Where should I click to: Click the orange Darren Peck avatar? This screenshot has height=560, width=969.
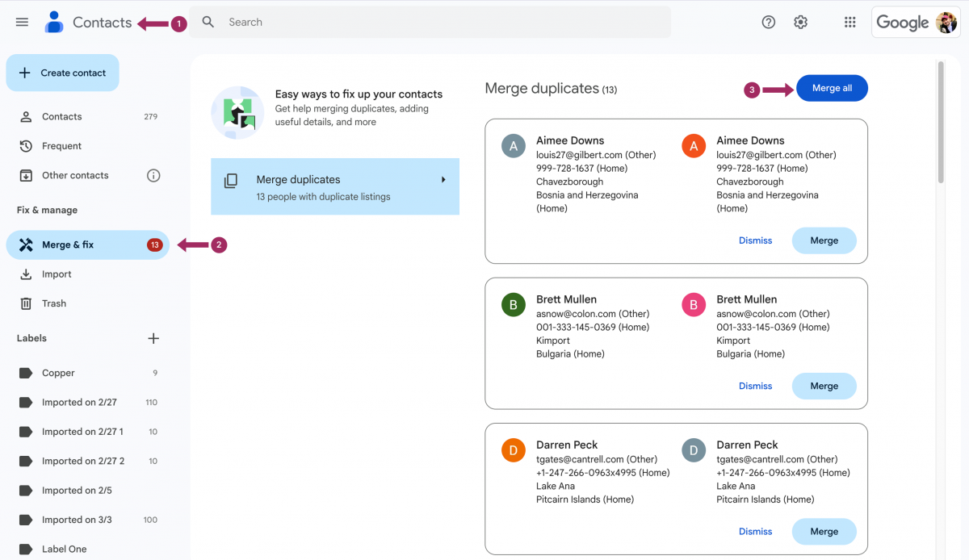pyautogui.click(x=514, y=450)
